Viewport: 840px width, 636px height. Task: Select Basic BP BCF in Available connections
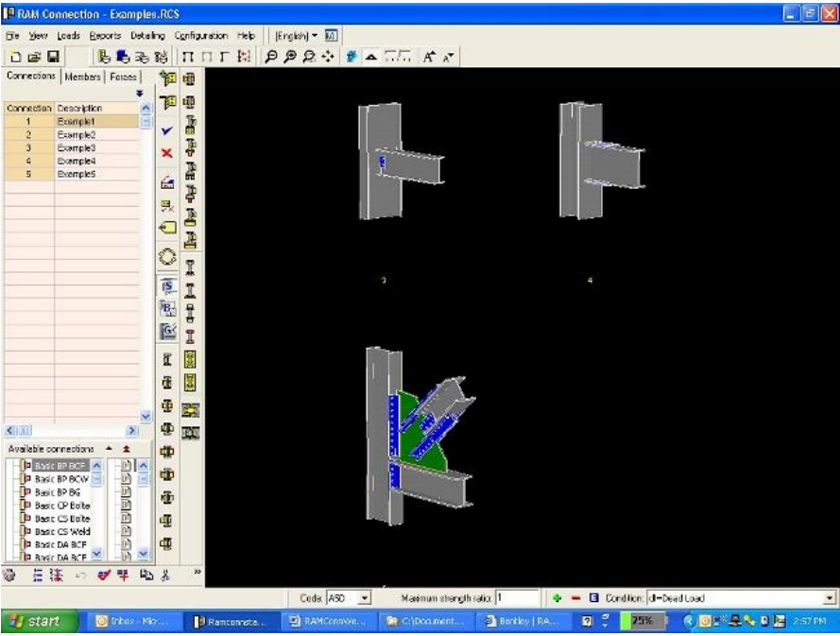point(60,466)
